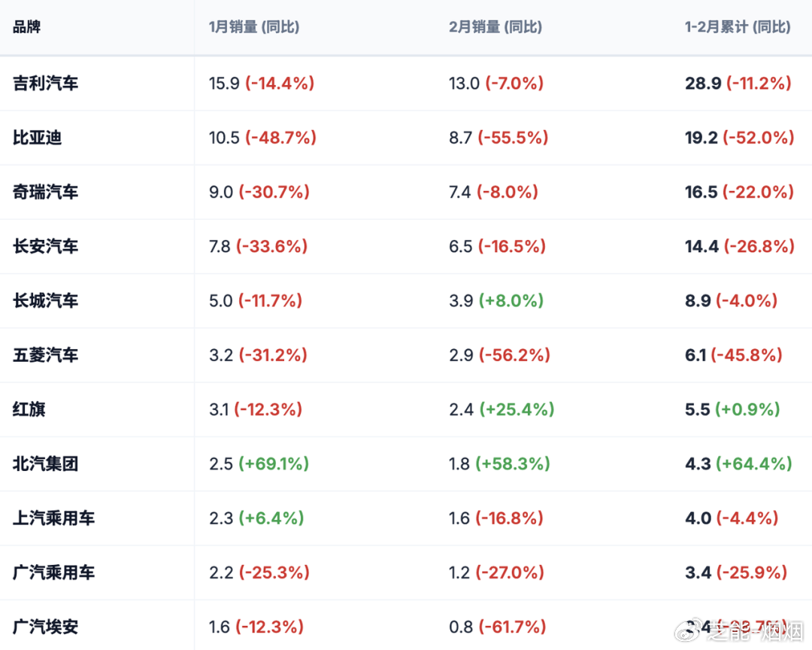Select the 广汽埃安 brand cell
Viewport: 812px width, 650px height.
[x=46, y=627]
